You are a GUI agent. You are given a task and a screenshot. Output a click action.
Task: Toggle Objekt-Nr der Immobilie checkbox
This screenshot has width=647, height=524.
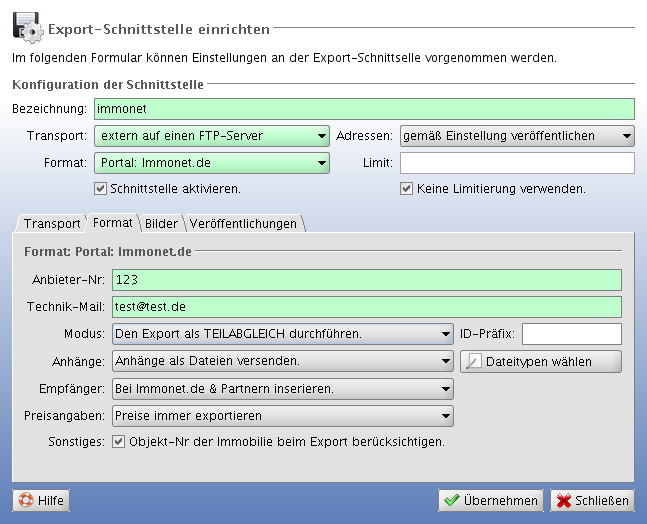tap(119, 441)
